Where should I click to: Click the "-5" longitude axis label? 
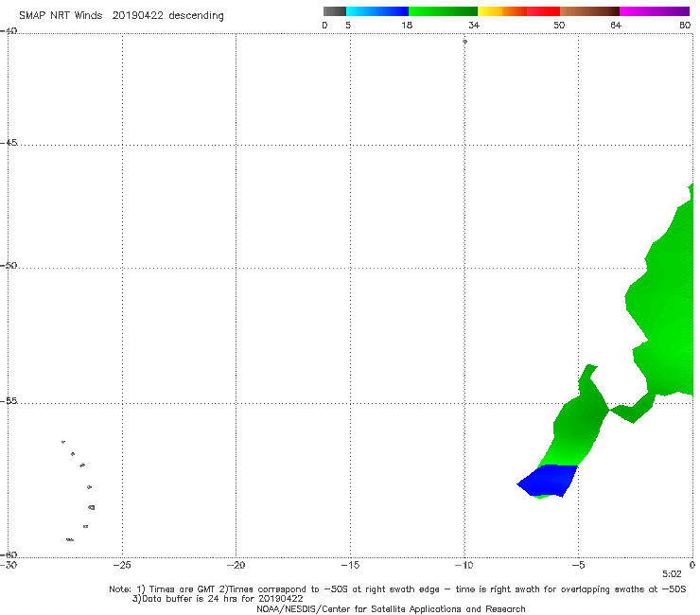(578, 565)
